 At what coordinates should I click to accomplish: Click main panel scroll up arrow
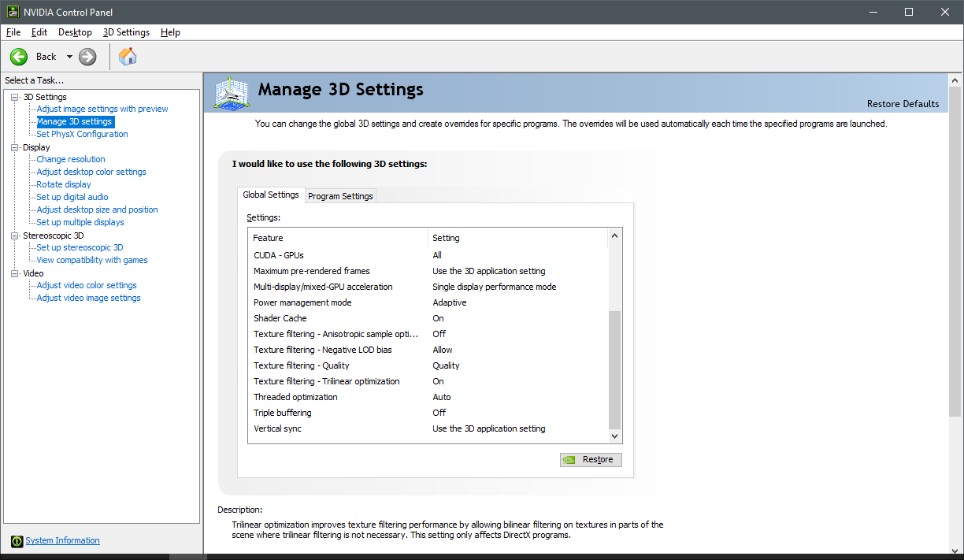click(x=955, y=82)
